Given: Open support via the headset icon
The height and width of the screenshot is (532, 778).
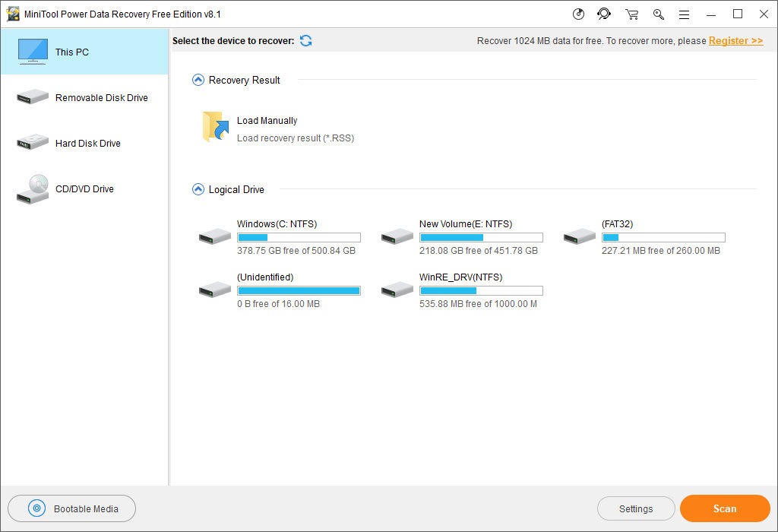Looking at the screenshot, I should [x=604, y=14].
